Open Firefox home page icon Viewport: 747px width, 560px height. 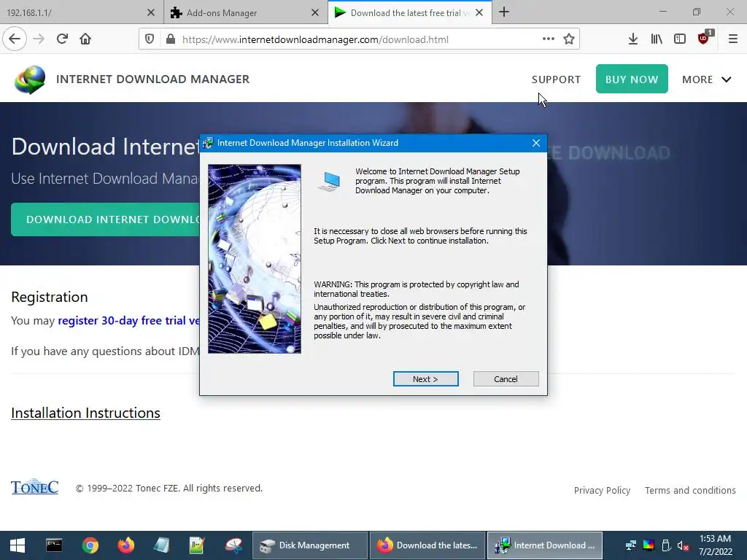85,39
